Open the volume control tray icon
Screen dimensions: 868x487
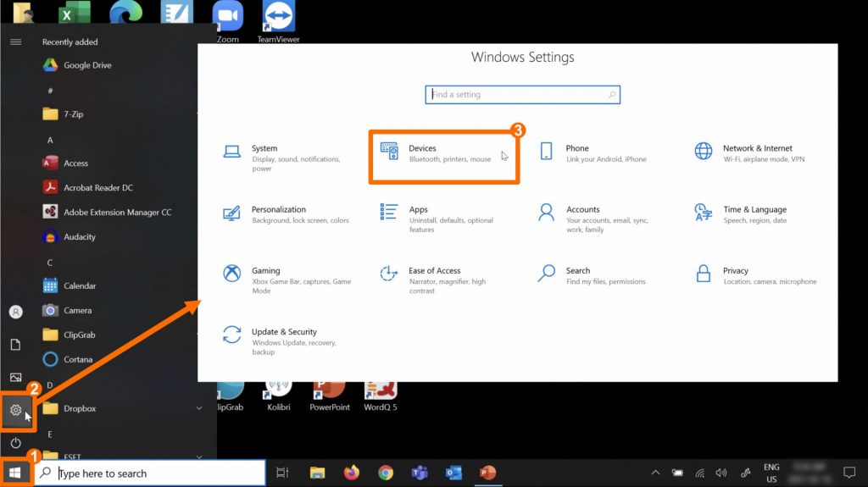721,473
